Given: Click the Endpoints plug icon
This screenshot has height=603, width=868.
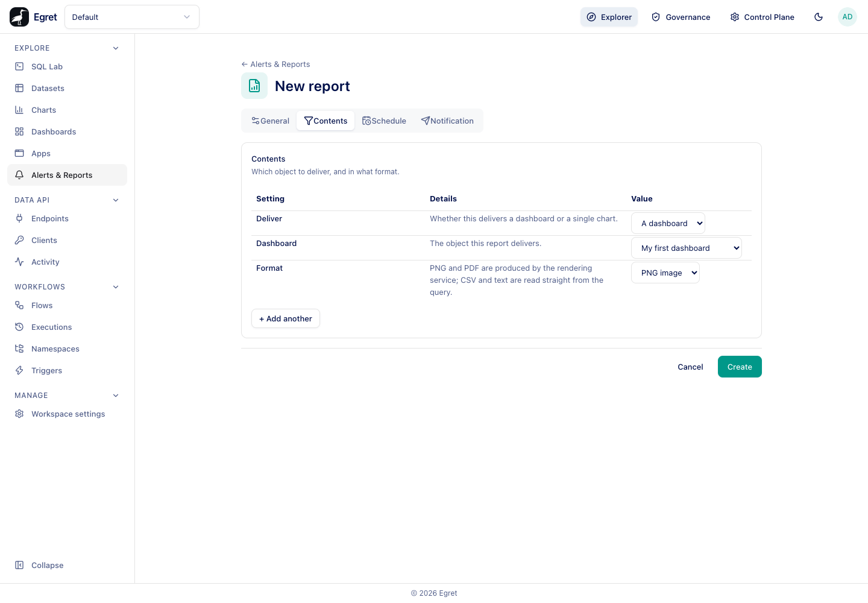Looking at the screenshot, I should [x=19, y=218].
